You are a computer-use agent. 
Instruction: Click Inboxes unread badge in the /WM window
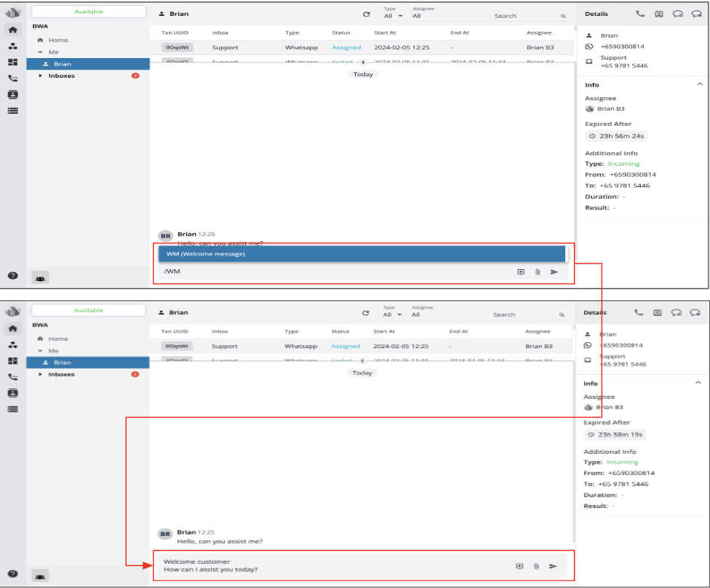pyautogui.click(x=136, y=75)
